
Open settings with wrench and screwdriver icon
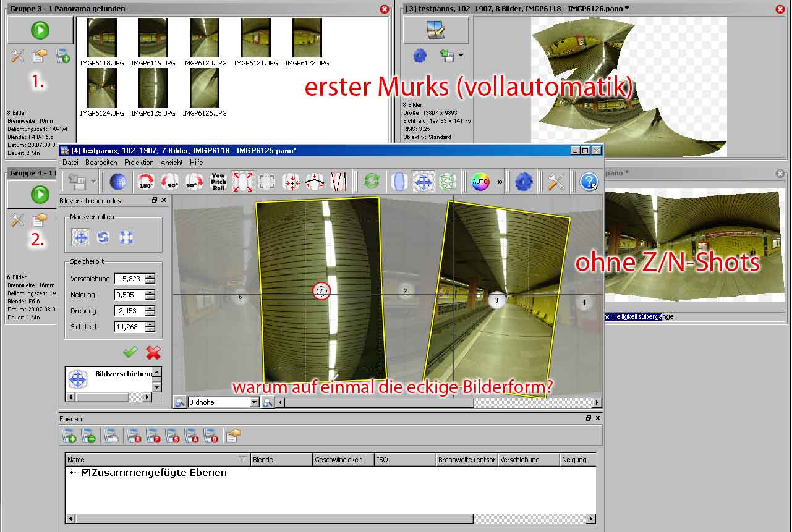coord(556,182)
